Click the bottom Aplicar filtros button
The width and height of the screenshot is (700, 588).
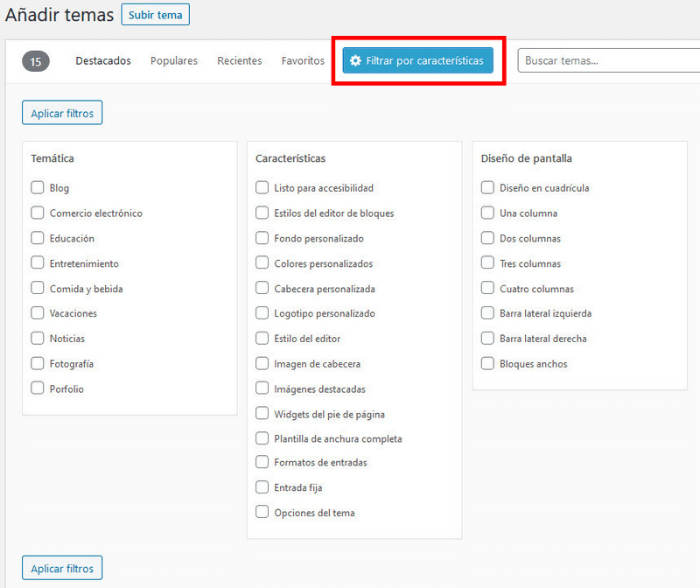click(61, 567)
